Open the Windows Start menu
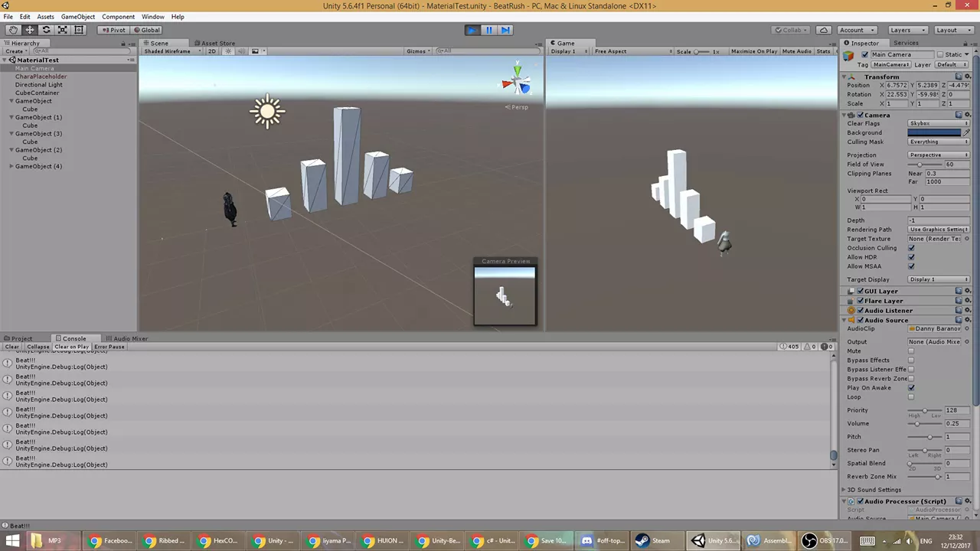This screenshot has width=980, height=551. (x=13, y=540)
